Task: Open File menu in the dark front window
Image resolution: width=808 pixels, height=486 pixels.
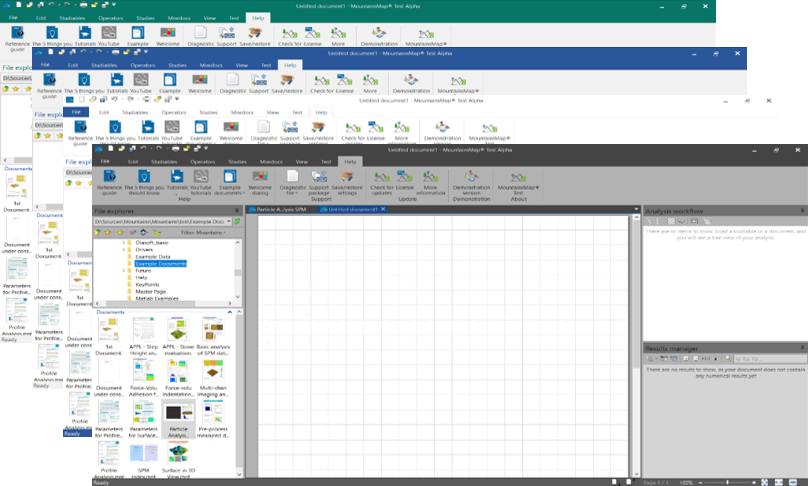Action: (105, 161)
